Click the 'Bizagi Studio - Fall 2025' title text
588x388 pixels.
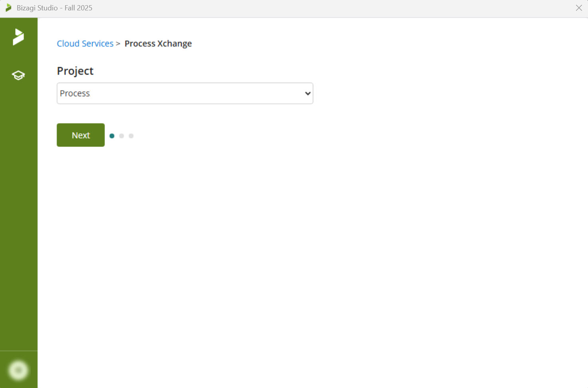54,8
